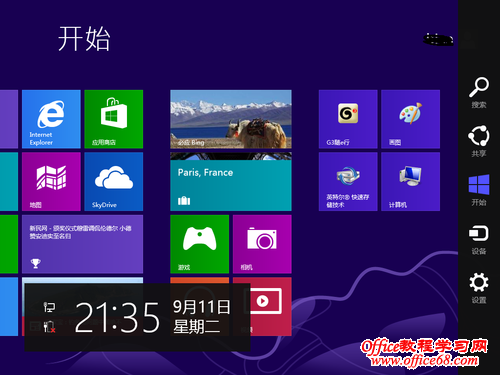Click the user account name at top right

point(438,39)
